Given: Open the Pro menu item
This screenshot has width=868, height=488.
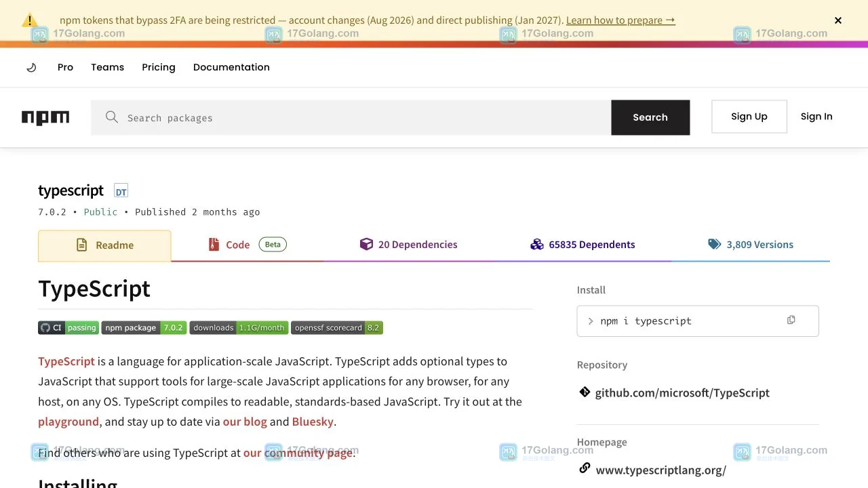Looking at the screenshot, I should pos(65,67).
